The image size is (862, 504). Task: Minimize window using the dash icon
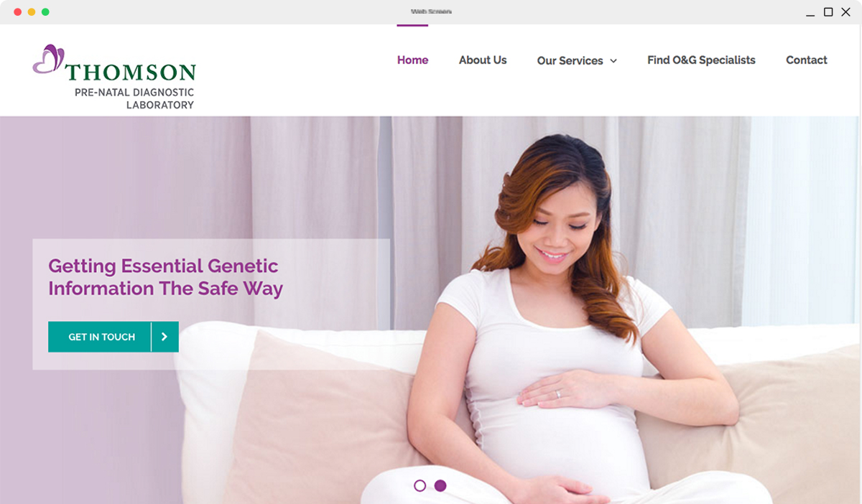point(810,13)
